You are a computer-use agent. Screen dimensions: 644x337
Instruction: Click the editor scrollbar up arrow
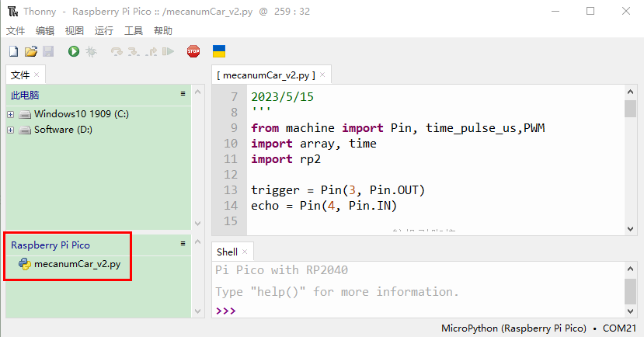click(630, 92)
